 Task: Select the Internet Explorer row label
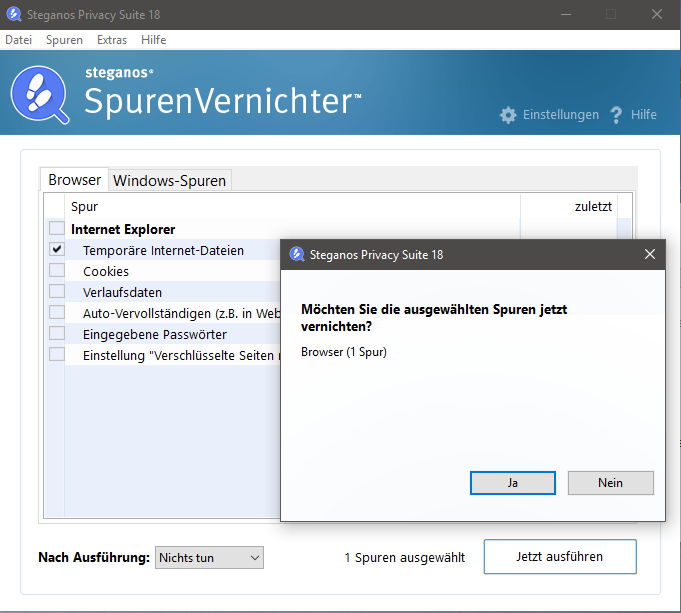123,229
